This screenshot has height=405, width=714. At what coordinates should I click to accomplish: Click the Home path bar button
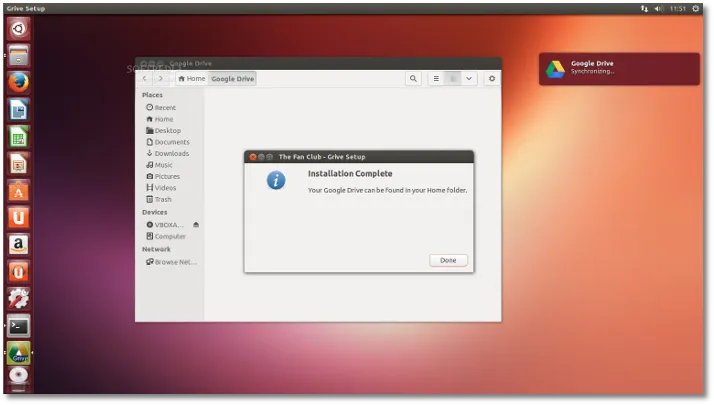pyautogui.click(x=191, y=78)
